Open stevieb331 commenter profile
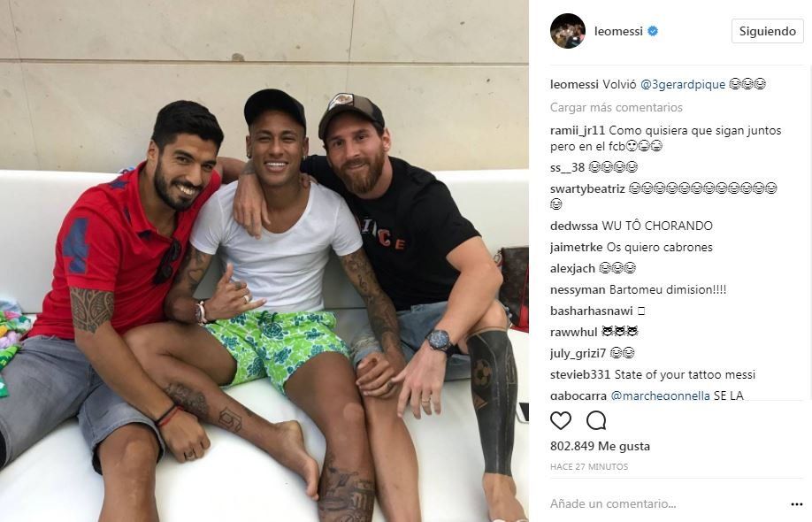The width and height of the screenshot is (812, 522). click(580, 374)
